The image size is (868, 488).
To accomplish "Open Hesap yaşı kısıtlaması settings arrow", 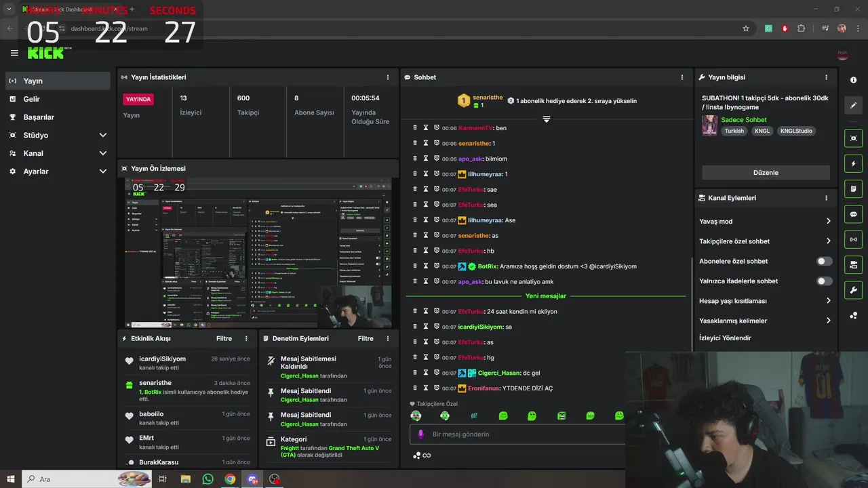I will [828, 300].
